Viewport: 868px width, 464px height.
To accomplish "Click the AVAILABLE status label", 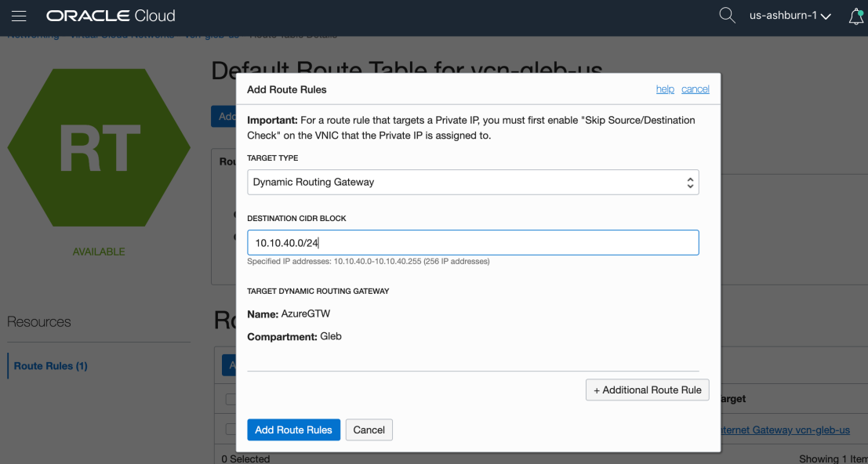I will [99, 252].
